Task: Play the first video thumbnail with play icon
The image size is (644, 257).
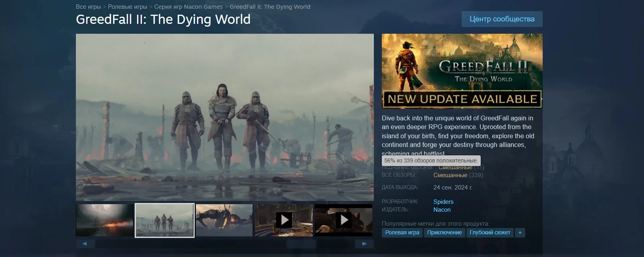Action: click(x=284, y=220)
